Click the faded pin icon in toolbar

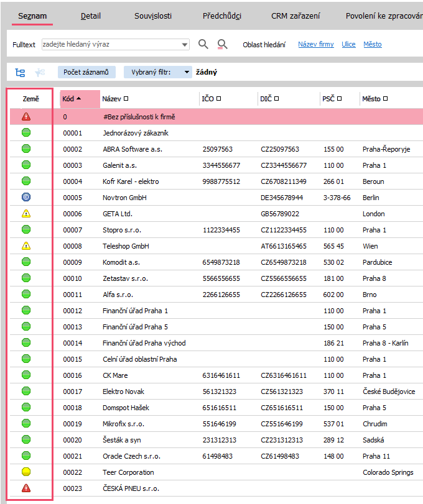pyautogui.click(x=40, y=73)
